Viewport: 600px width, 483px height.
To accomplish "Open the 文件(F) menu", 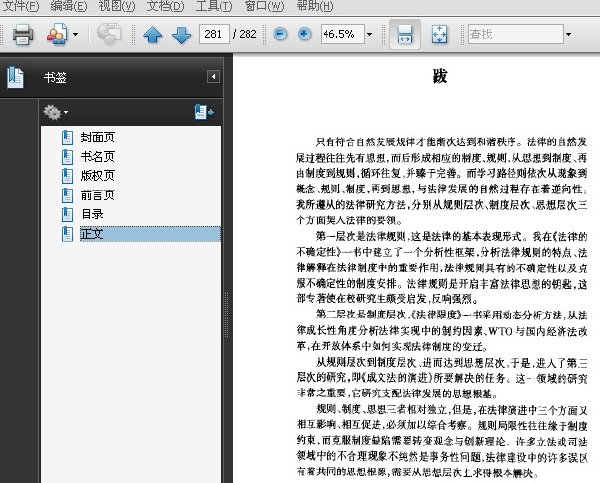I will [x=21, y=6].
